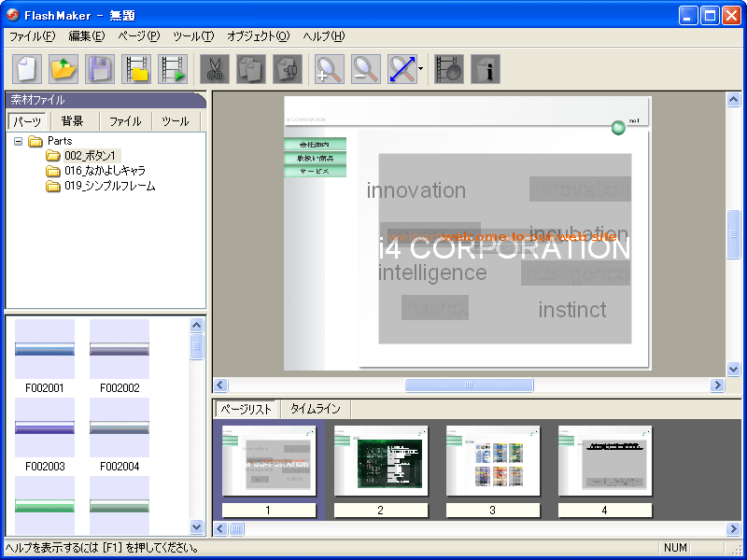The height and width of the screenshot is (560, 747).
Task: Open the ファイル(F) menu
Action: 33,36
